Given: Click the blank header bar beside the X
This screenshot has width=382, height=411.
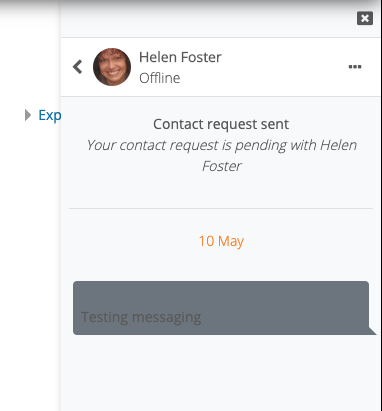Looking at the screenshot, I should click(208, 18).
